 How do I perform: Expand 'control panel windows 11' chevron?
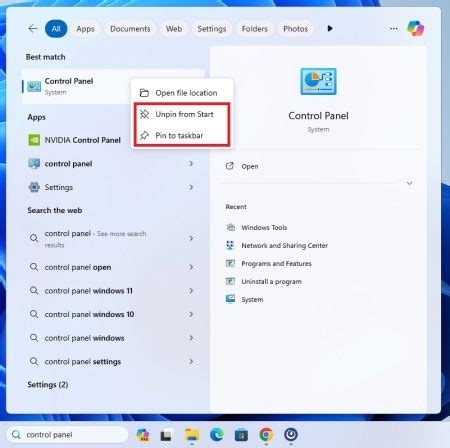click(x=191, y=291)
